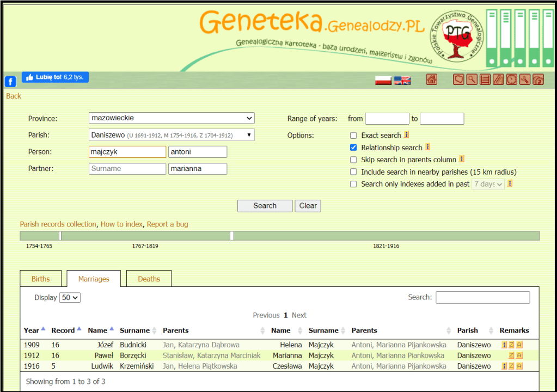The image size is (557, 392).
Task: Open the Province dropdown showing mazowieckie
Action: pyautogui.click(x=172, y=118)
